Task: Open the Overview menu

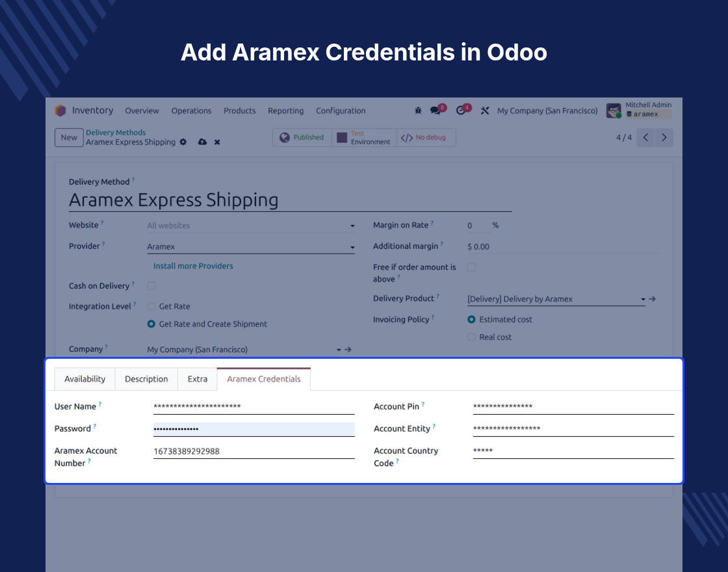Action: pyautogui.click(x=142, y=110)
